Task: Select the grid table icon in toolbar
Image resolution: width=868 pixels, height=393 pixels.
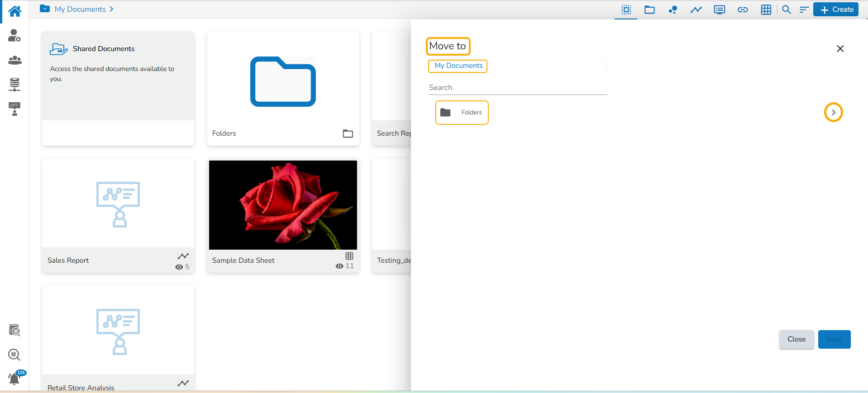Action: pos(766,9)
